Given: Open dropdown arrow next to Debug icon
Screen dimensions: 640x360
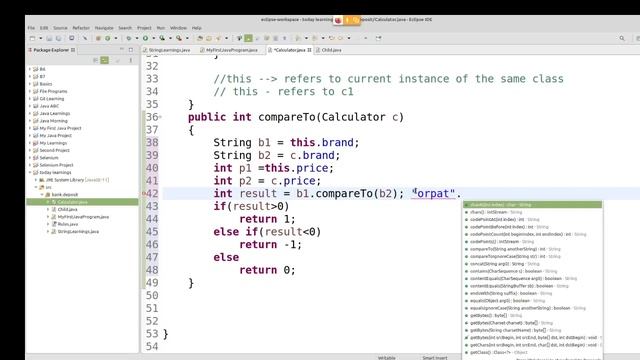Looking at the screenshot, I should point(137,38).
